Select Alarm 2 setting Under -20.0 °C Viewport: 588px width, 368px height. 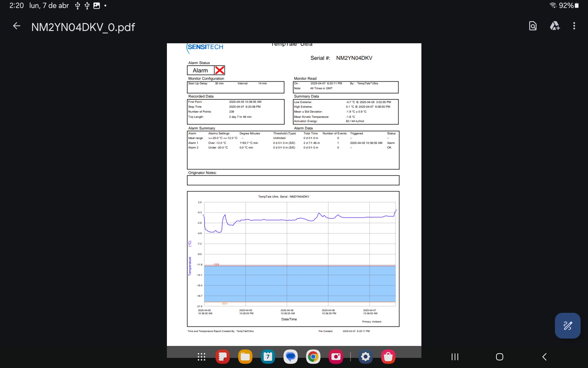point(218,148)
